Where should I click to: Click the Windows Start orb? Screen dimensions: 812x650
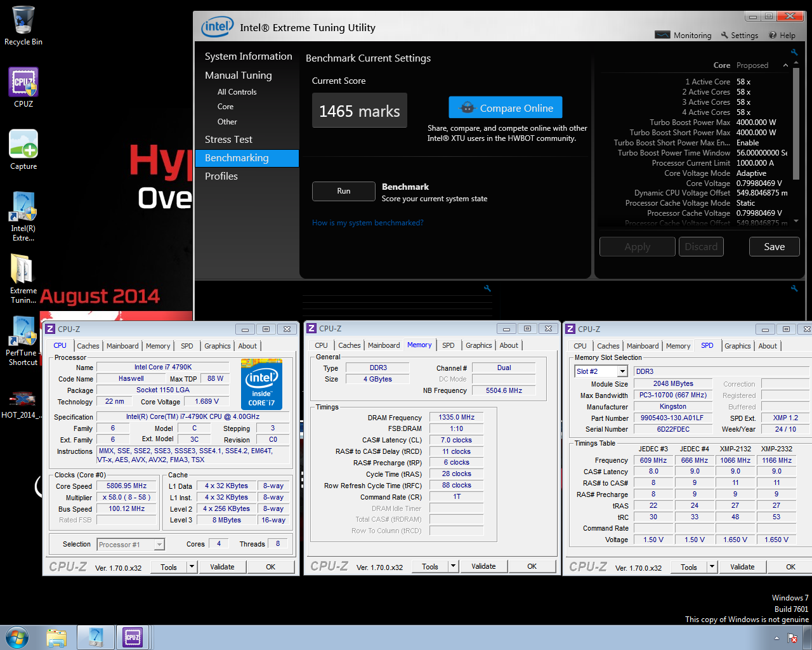(16, 637)
